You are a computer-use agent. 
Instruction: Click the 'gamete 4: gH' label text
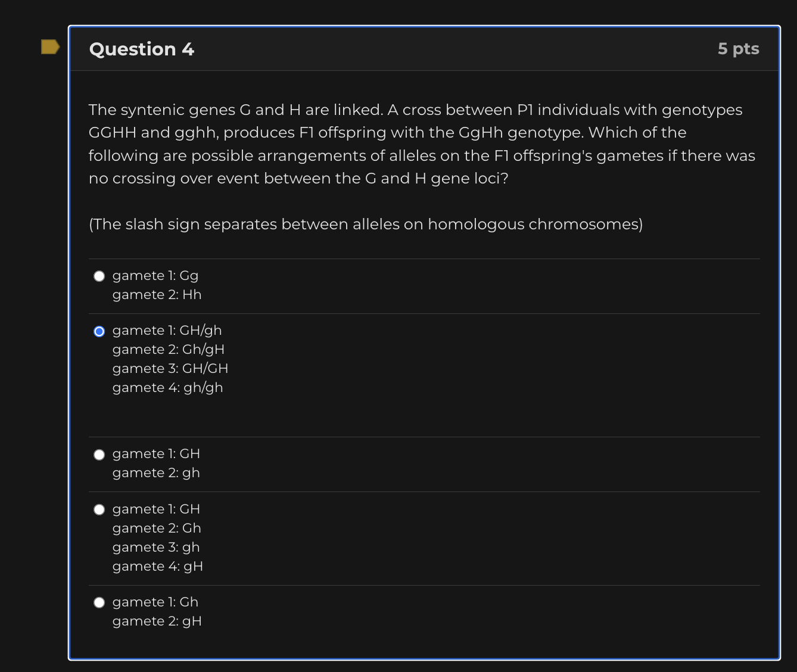coord(158,567)
